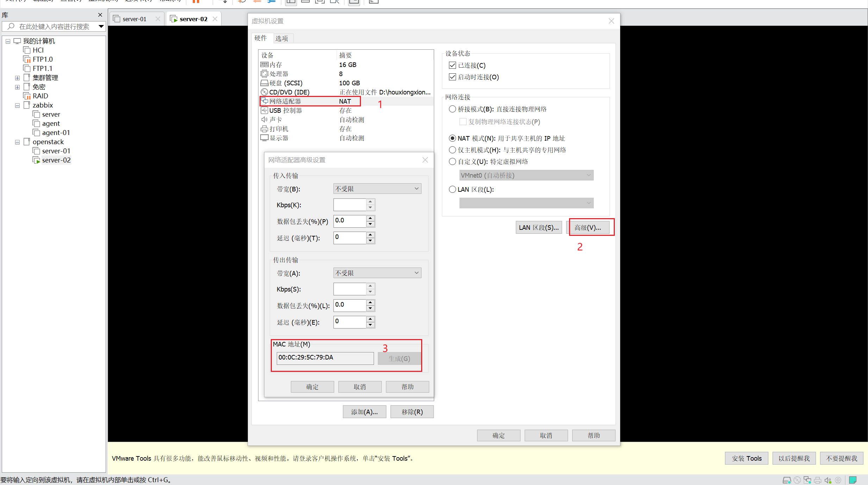Choose 仅主机模式(H) host-only radio button
The image size is (868, 485).
(452, 150)
